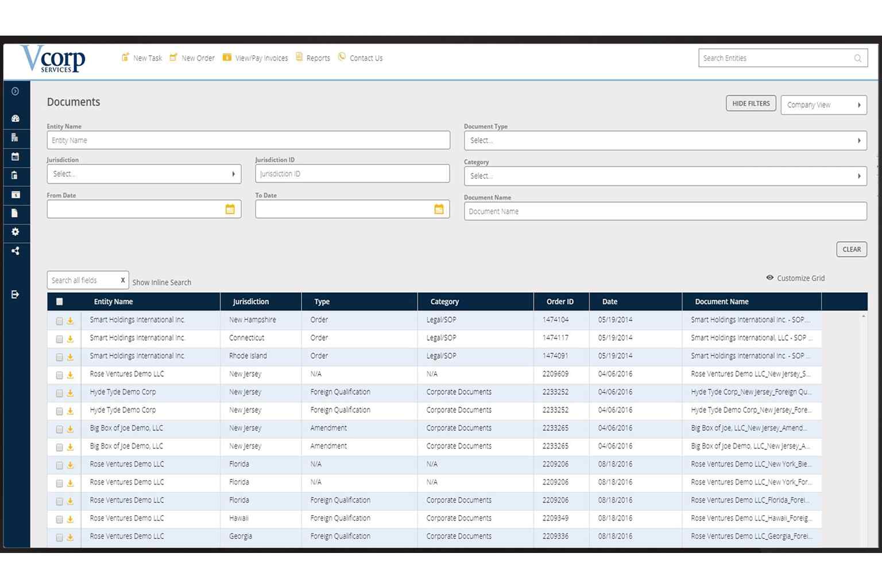Click the calendar icon in the sidebar

pyautogui.click(x=16, y=156)
